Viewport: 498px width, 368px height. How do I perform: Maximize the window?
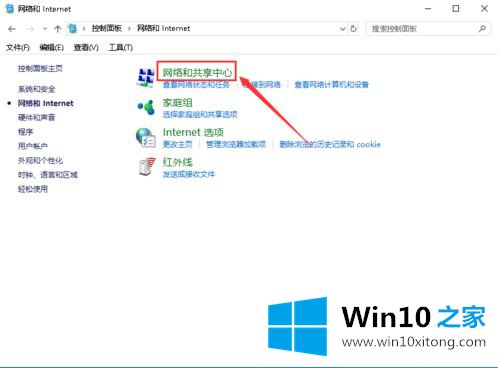coord(456,9)
